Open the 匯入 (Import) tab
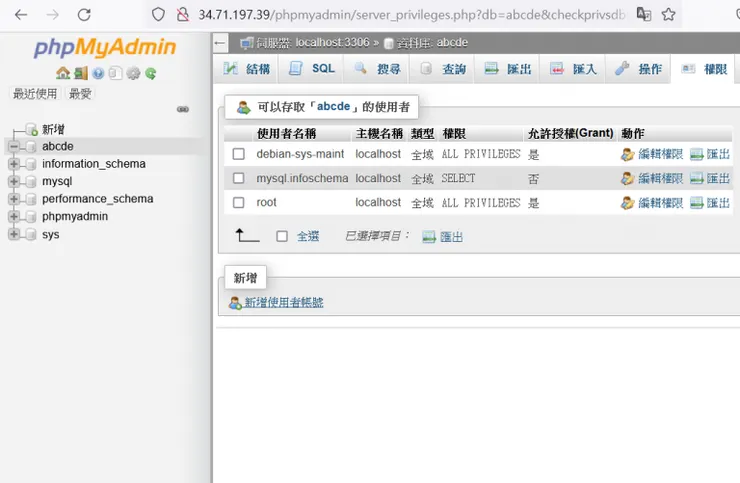Viewport: 740px width, 483px height. [x=573, y=69]
